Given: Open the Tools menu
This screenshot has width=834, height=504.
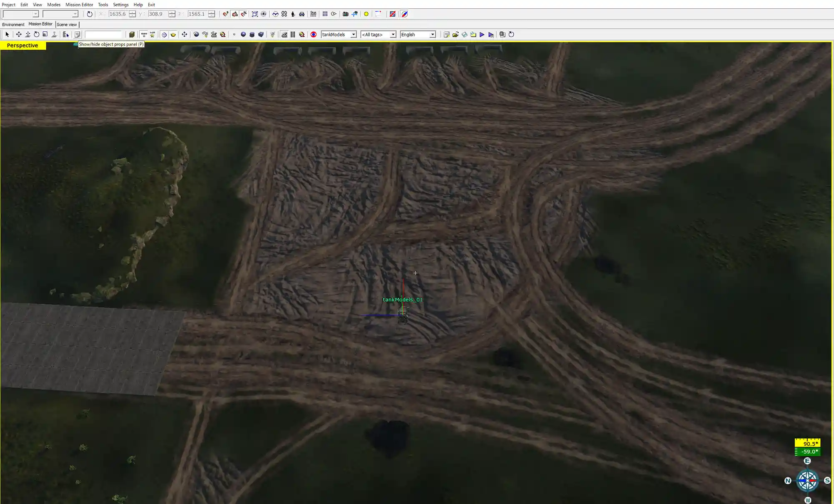Looking at the screenshot, I should click(103, 5).
